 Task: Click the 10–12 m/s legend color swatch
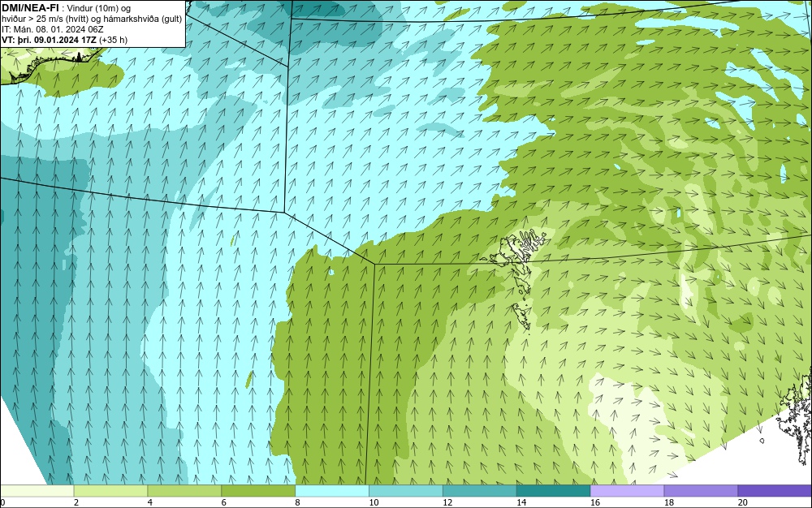406,490
